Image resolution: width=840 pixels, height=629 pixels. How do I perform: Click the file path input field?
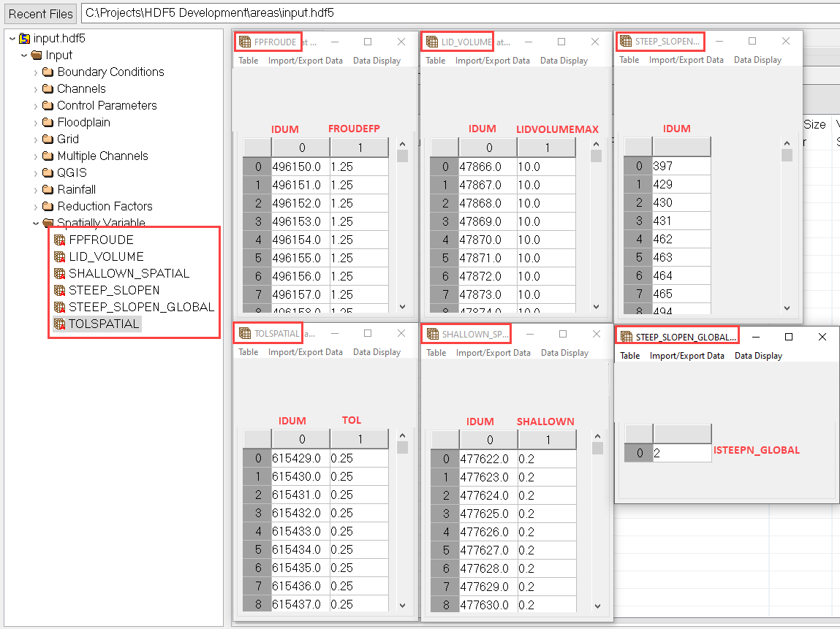click(459, 13)
